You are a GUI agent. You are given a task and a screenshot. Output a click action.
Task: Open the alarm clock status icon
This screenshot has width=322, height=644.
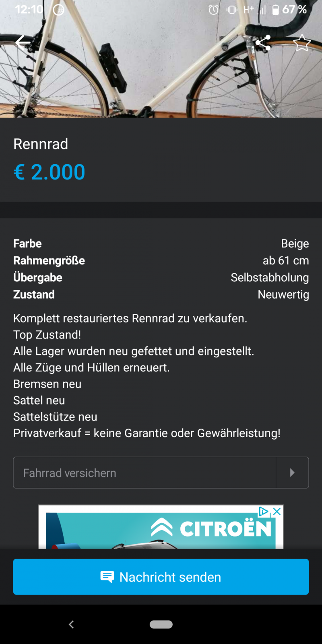(x=214, y=10)
